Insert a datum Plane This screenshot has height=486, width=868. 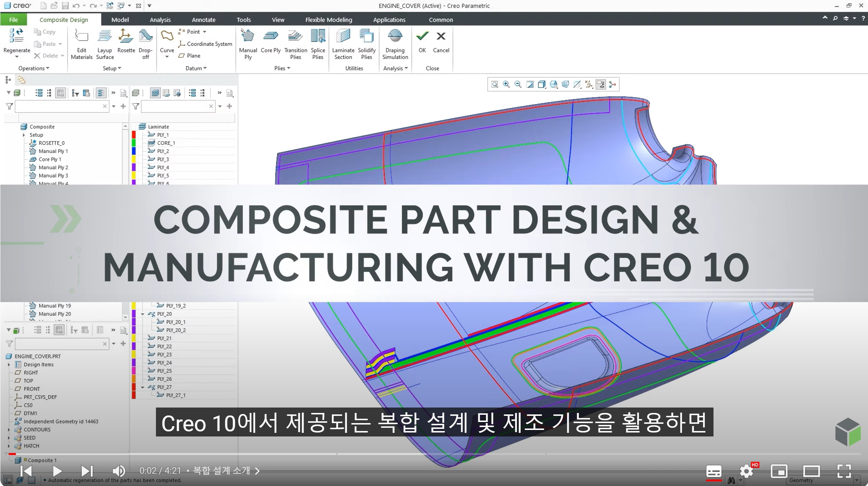pos(189,56)
